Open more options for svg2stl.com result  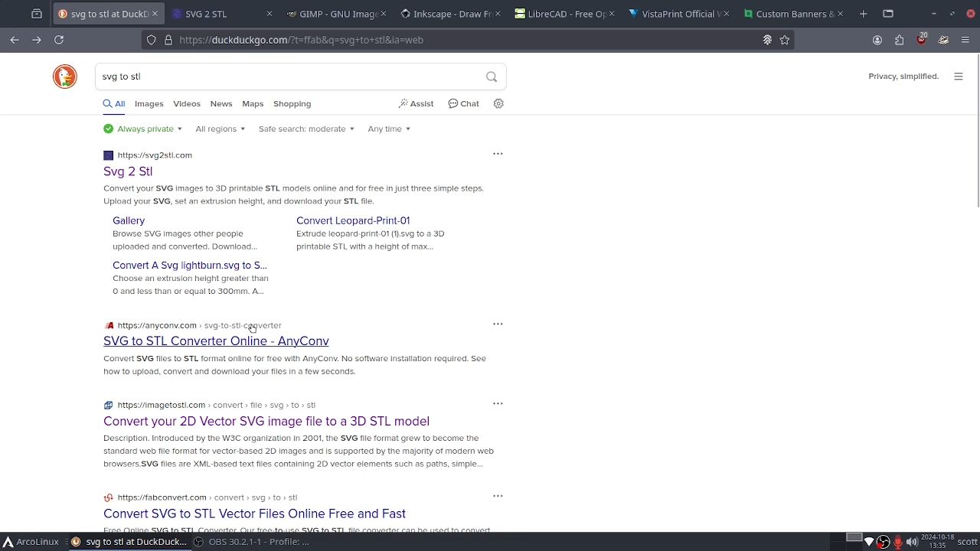[498, 155]
